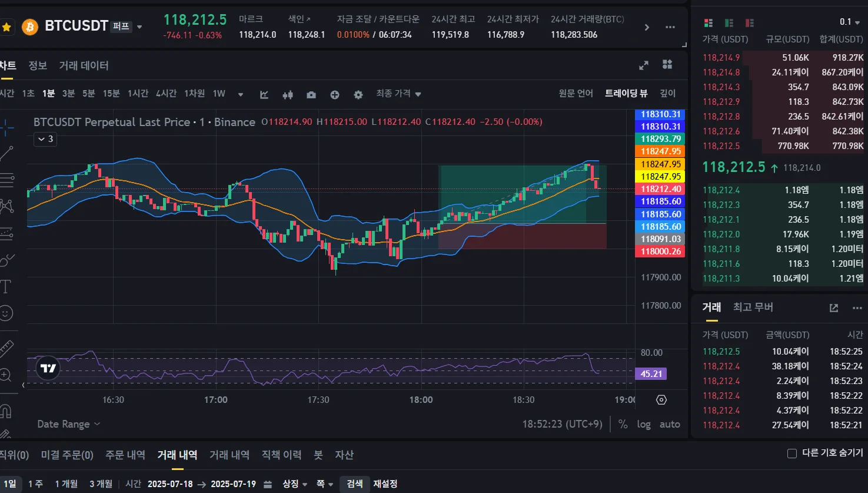Screen dimensions: 868x493
Task: Open the 최종 가격 price type dropdown
Action: (x=398, y=94)
